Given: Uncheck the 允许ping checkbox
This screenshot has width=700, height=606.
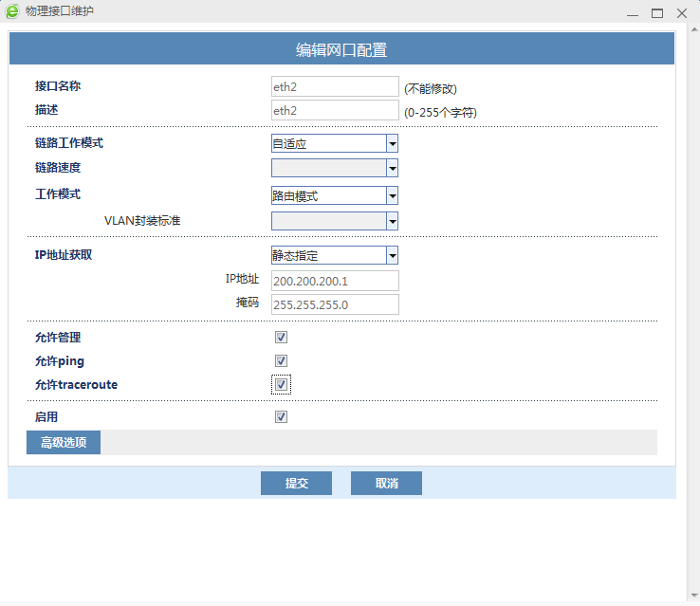Looking at the screenshot, I should pyautogui.click(x=281, y=360).
